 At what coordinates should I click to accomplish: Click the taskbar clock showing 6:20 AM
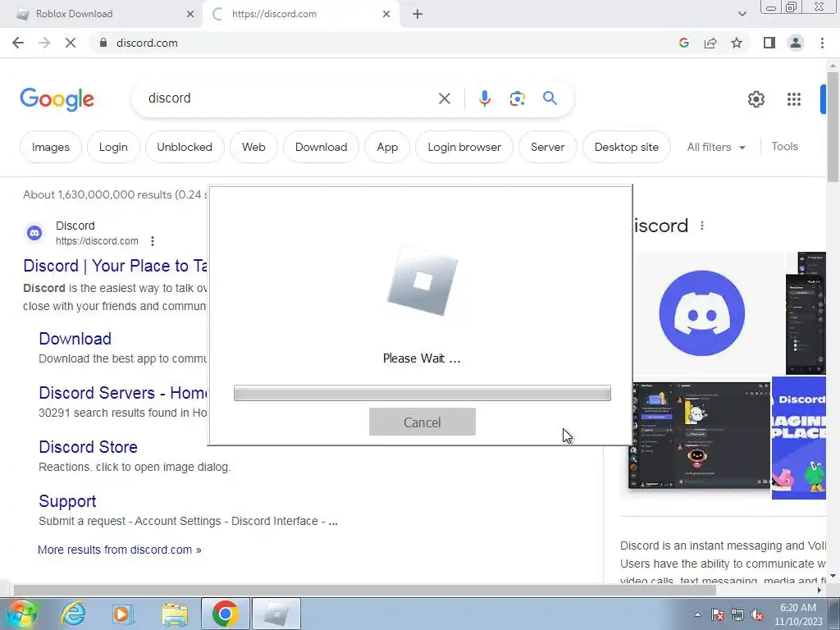coord(798,614)
